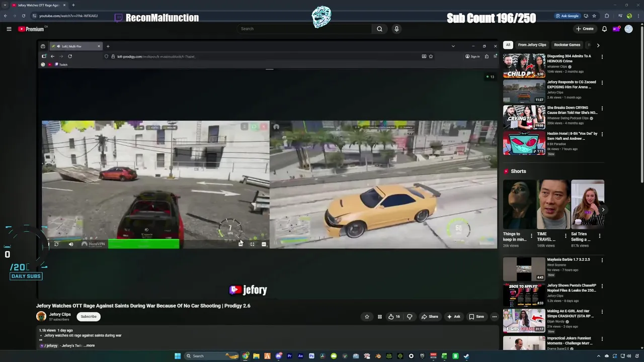Viewport: 644px width, 362px height.
Task: Open Premiere Pro from the taskbar
Action: tap(289, 356)
